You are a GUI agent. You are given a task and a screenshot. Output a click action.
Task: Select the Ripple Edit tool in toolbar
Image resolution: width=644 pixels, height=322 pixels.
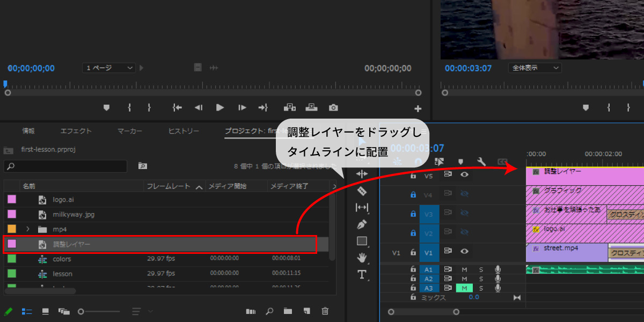[x=362, y=173]
